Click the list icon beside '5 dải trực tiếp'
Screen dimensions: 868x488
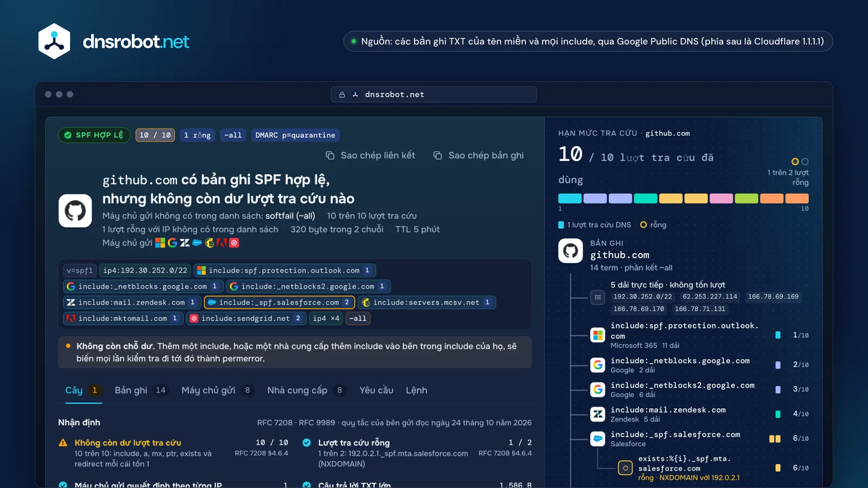598,297
